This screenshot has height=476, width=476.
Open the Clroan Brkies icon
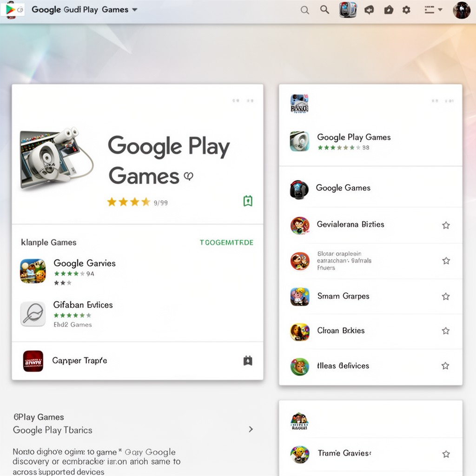[x=300, y=332]
